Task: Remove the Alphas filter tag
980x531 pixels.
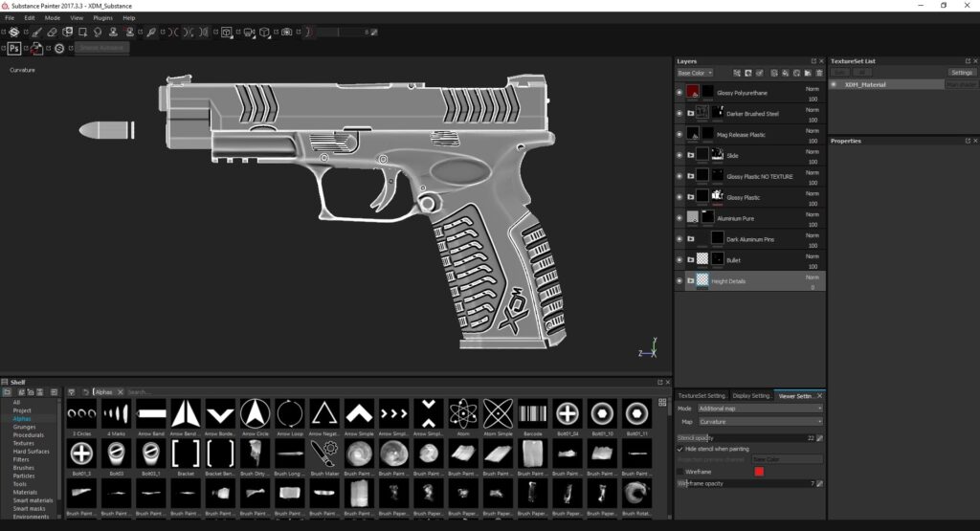Action: pyautogui.click(x=121, y=392)
